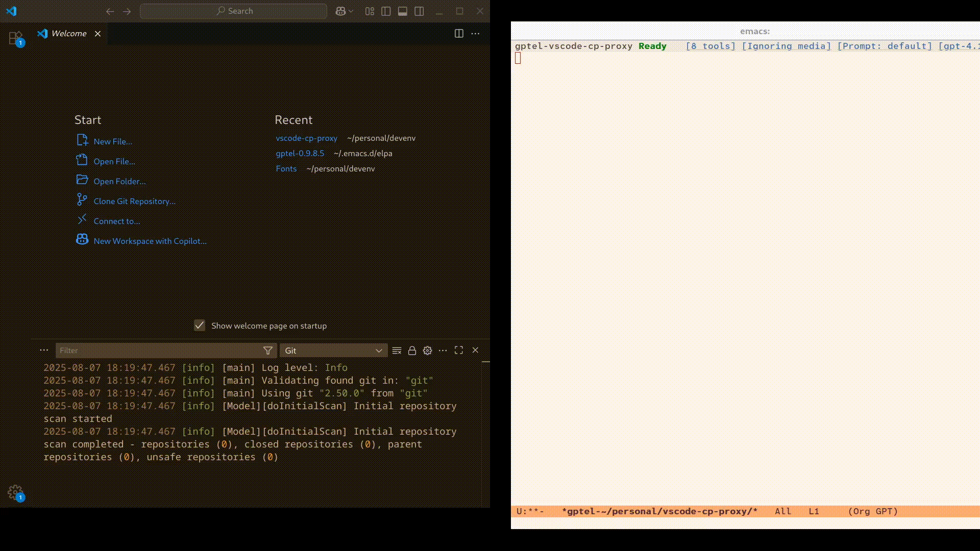
Task: Open the panel views overflow menu
Action: tap(44, 350)
